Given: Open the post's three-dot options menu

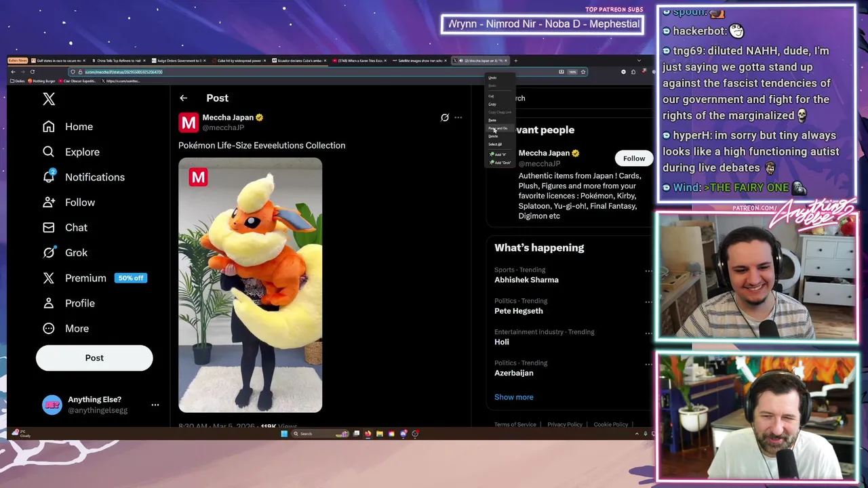Looking at the screenshot, I should point(458,117).
